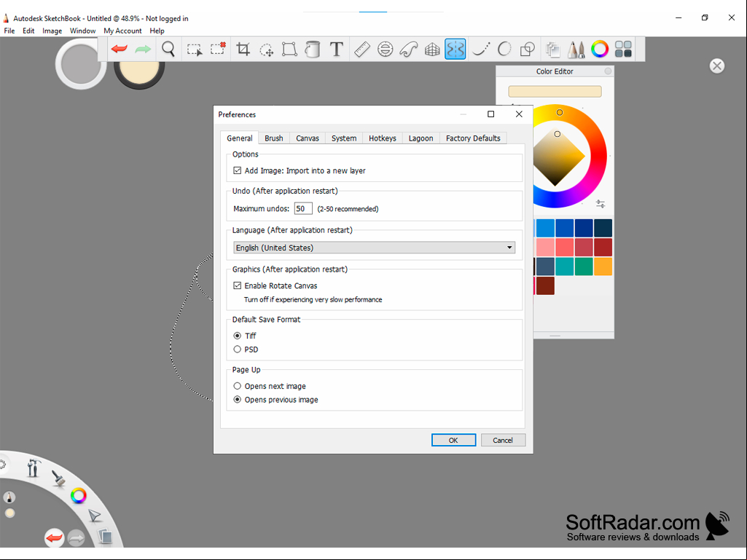
Task: Click the hue ring handle in Color Editor
Action: coord(560,112)
